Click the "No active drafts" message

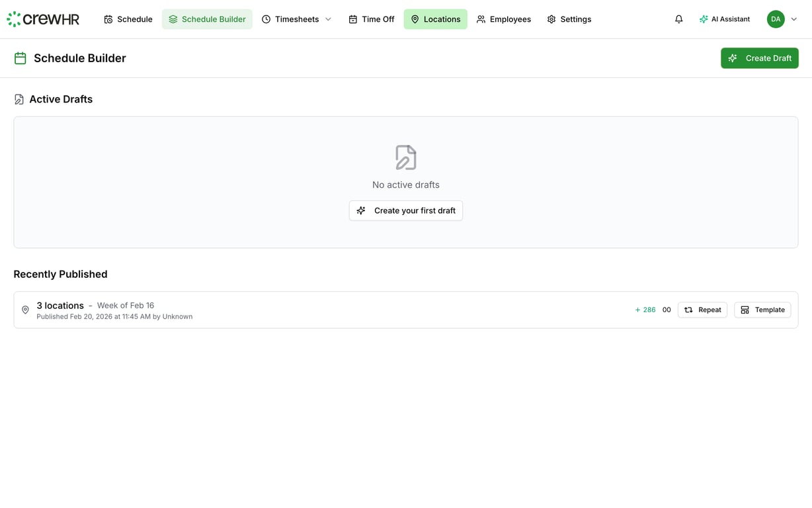point(406,185)
